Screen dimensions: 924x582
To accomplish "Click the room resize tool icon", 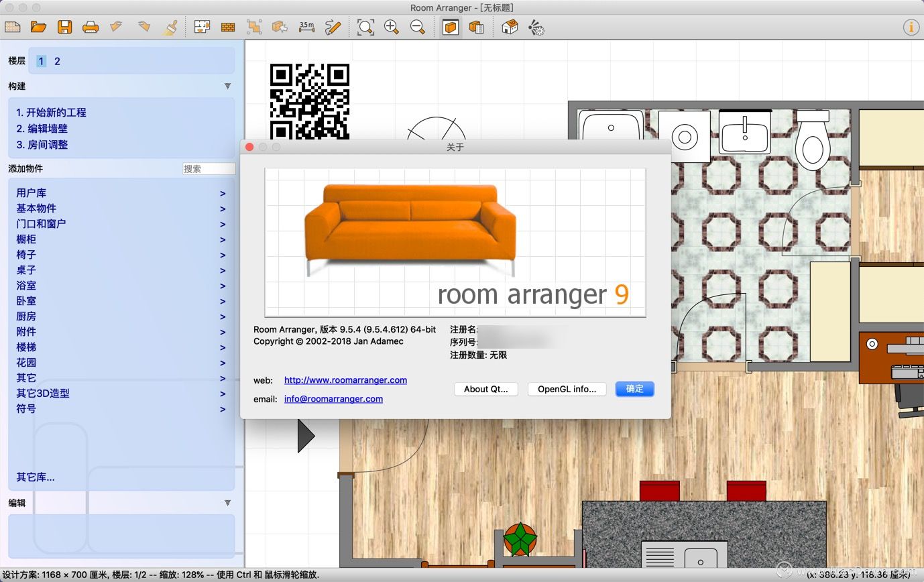I will click(x=254, y=27).
